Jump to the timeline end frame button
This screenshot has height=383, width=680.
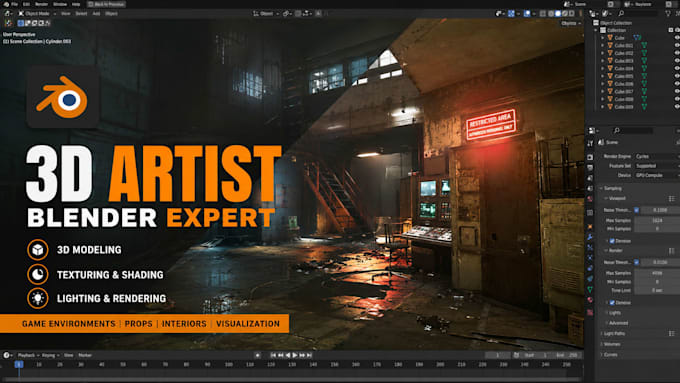(x=310, y=355)
